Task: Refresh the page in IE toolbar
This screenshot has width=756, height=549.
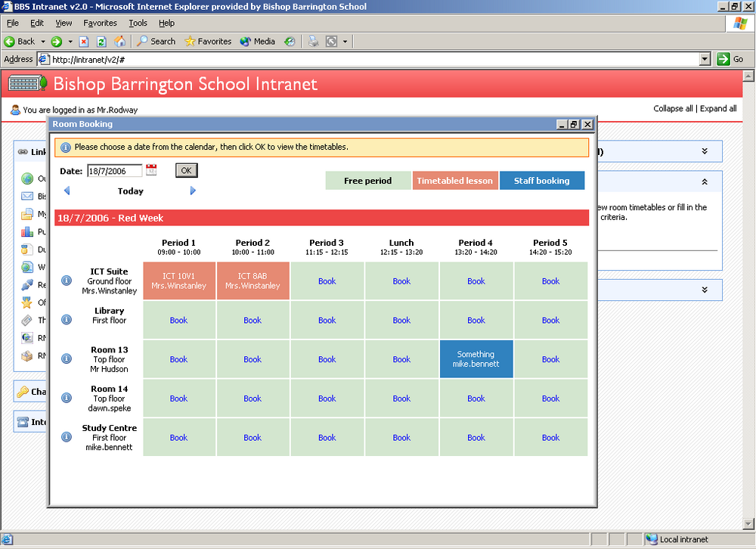Action: pos(101,42)
